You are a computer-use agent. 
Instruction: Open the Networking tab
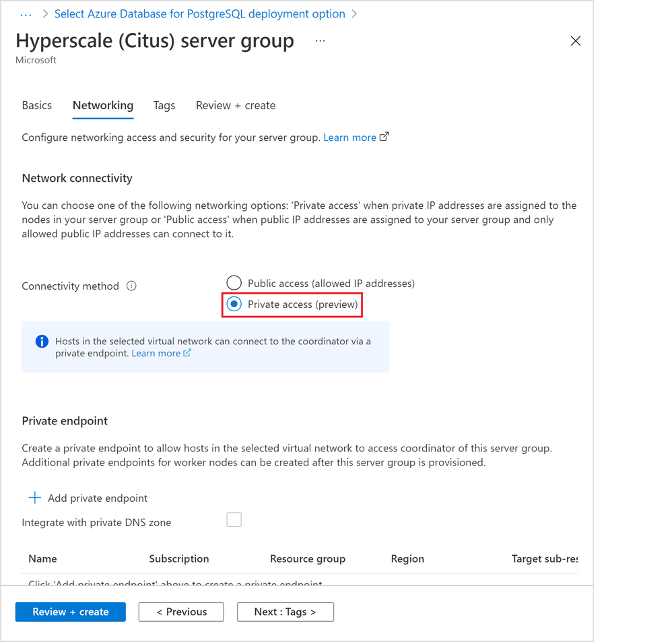click(x=103, y=106)
